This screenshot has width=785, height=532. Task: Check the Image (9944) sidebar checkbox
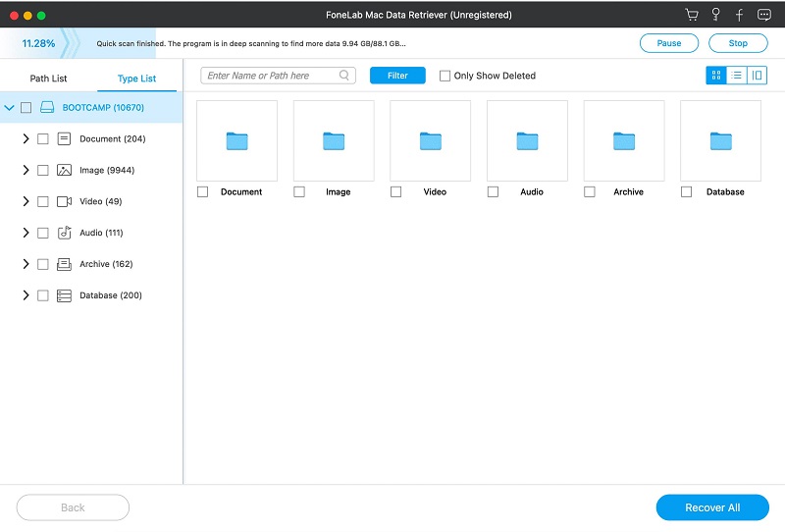pyautogui.click(x=43, y=171)
